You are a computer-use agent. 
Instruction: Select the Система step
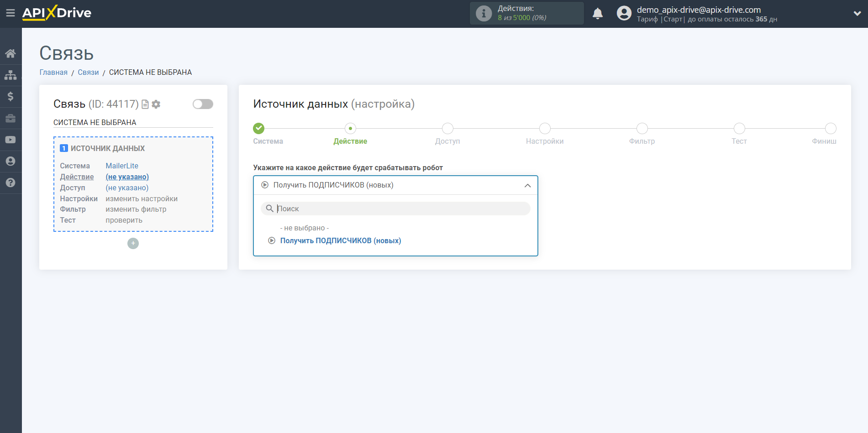(259, 128)
